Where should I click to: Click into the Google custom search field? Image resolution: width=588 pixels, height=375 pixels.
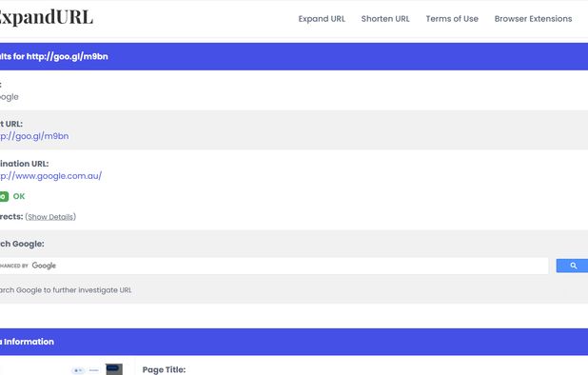click(x=274, y=266)
